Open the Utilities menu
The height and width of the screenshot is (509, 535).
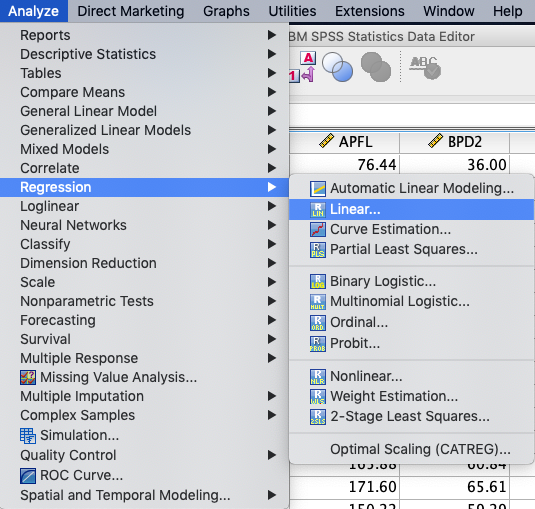[292, 11]
